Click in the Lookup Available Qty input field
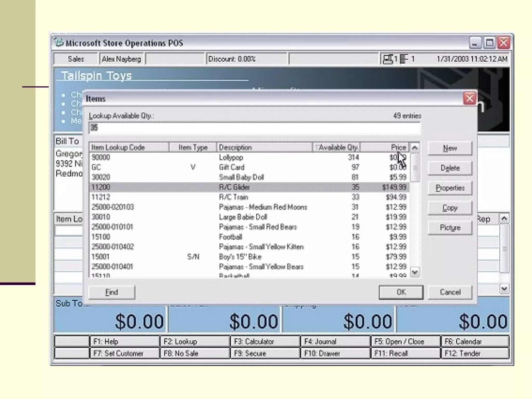This screenshot has height=399, width=532. (254, 128)
